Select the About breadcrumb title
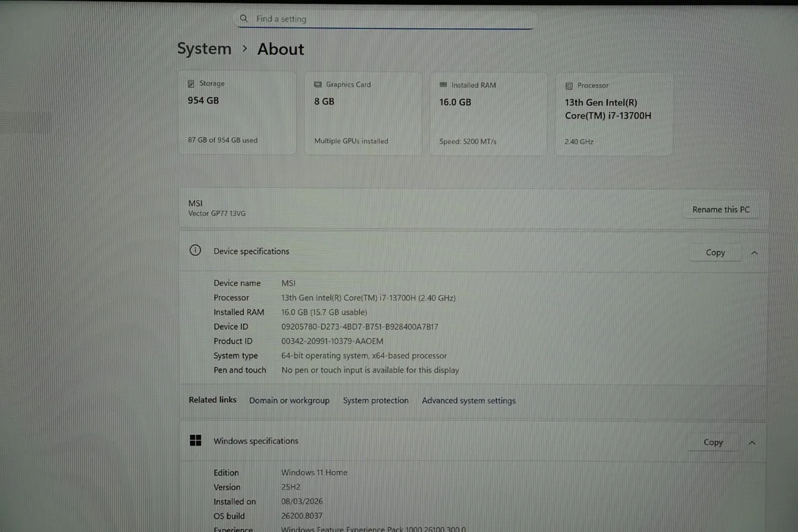The image size is (798, 532). (x=281, y=49)
